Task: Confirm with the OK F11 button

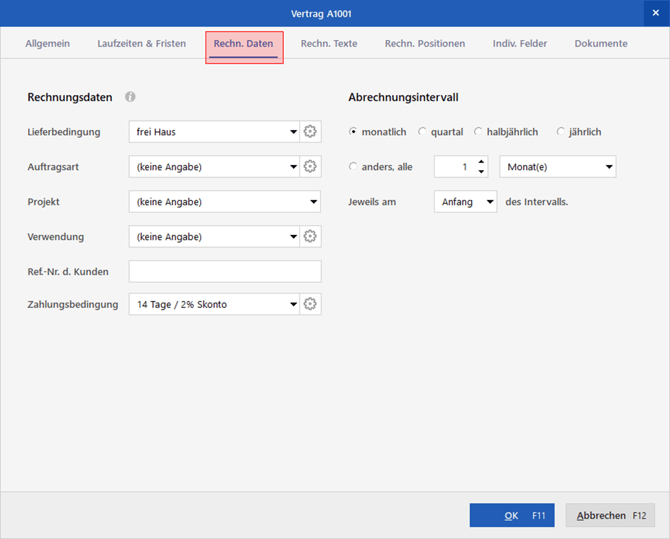Action: coord(511,515)
